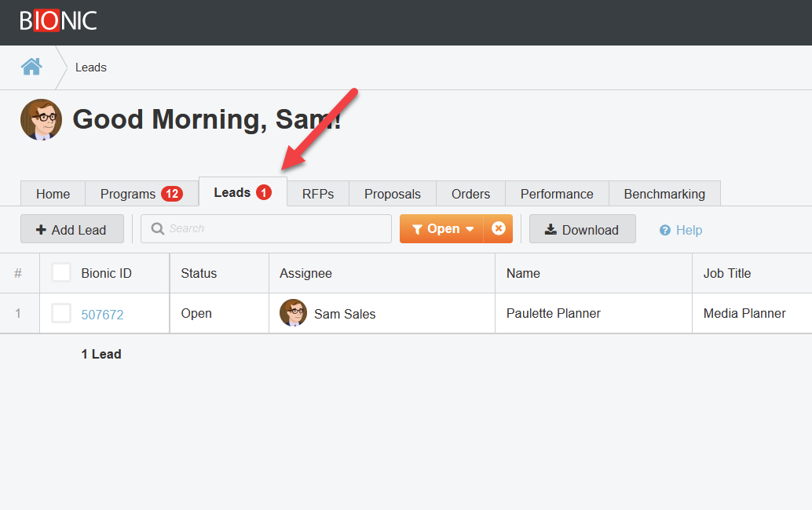This screenshot has width=812, height=510.
Task: Go to the Benchmarking tab
Action: point(664,194)
